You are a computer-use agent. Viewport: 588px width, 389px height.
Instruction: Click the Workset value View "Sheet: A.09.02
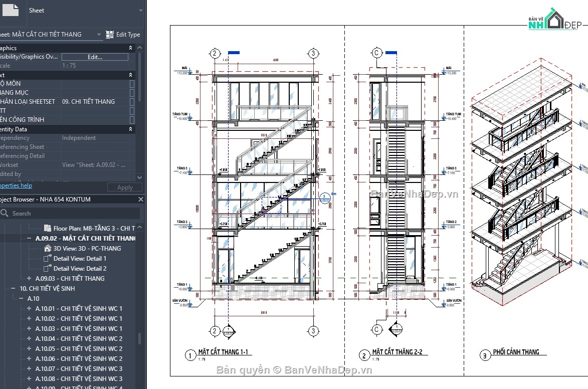(94, 165)
